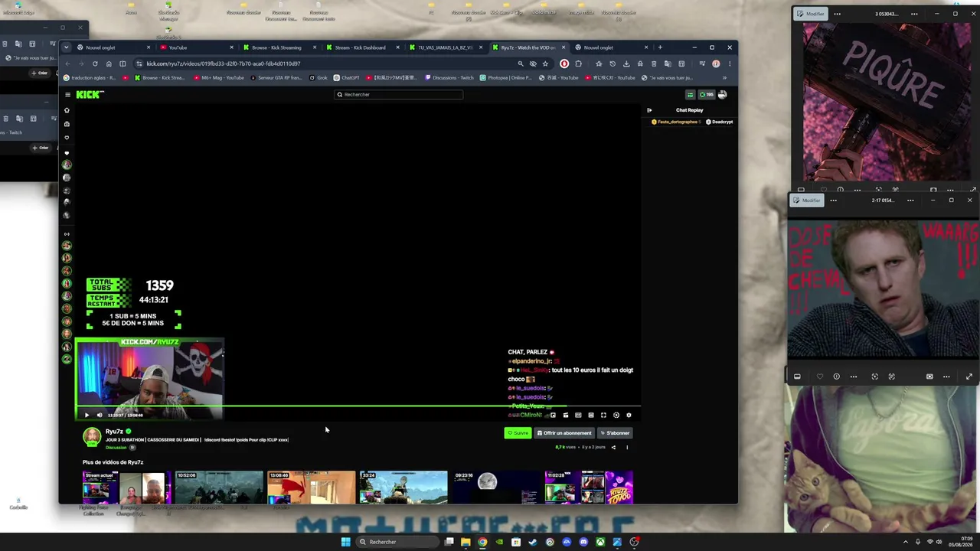Open the video more options menu
Screen dimensions: 980x551
click(627, 447)
